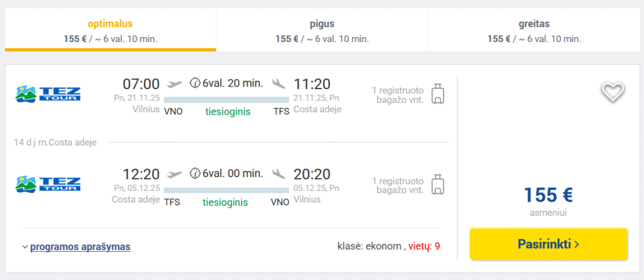
Task: Click the return flight luggage icon
Action: pos(438,183)
